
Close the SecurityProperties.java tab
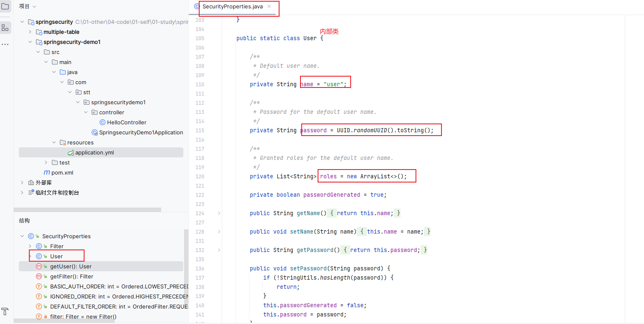click(x=269, y=6)
